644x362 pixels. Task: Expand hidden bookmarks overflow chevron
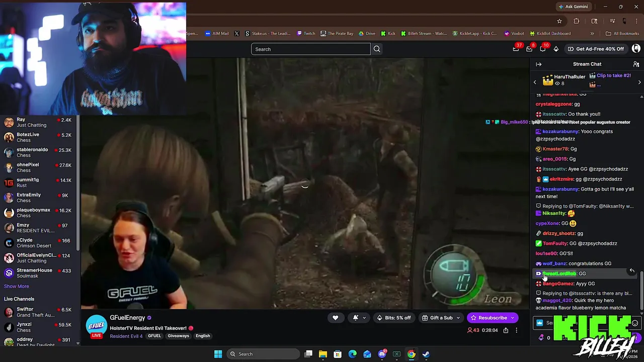pos(592,34)
